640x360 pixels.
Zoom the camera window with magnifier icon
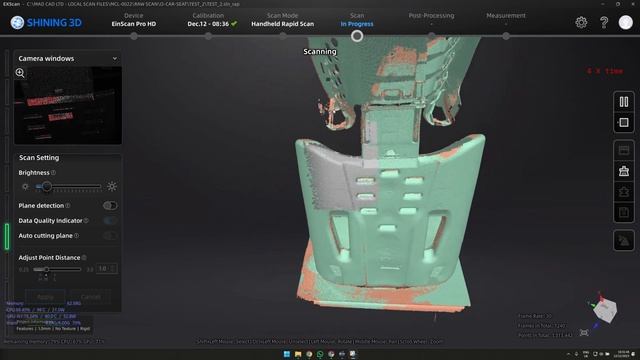[20, 73]
